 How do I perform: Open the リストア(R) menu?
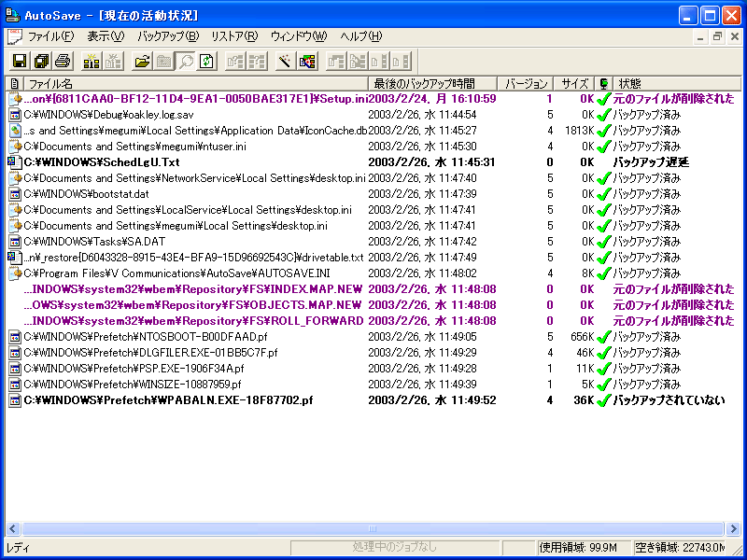pyautogui.click(x=234, y=36)
